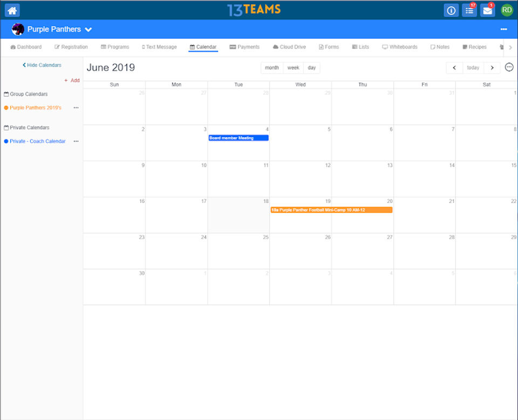The height and width of the screenshot is (420, 518).
Task: Switch to the Registration tab
Action: (x=71, y=47)
